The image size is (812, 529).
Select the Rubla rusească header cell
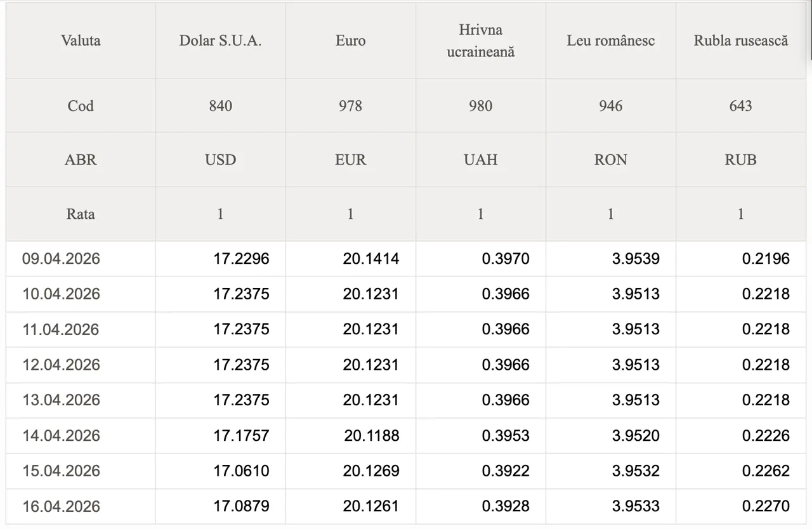click(x=740, y=41)
